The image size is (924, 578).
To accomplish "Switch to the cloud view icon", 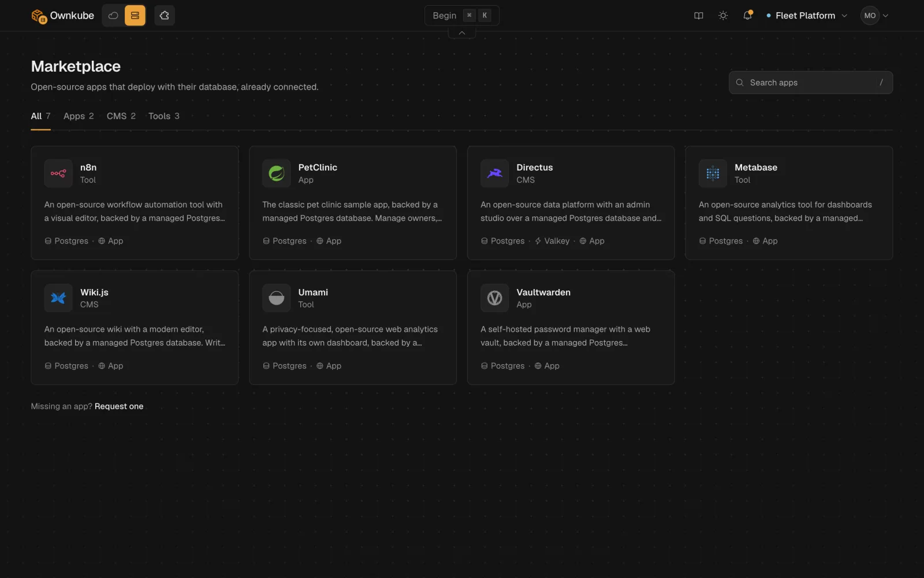I will (113, 16).
